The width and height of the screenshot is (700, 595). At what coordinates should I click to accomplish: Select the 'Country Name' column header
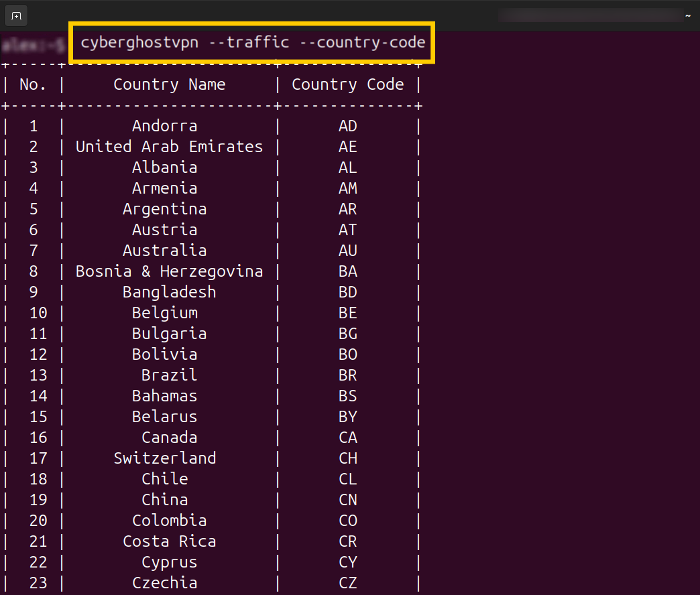(169, 84)
